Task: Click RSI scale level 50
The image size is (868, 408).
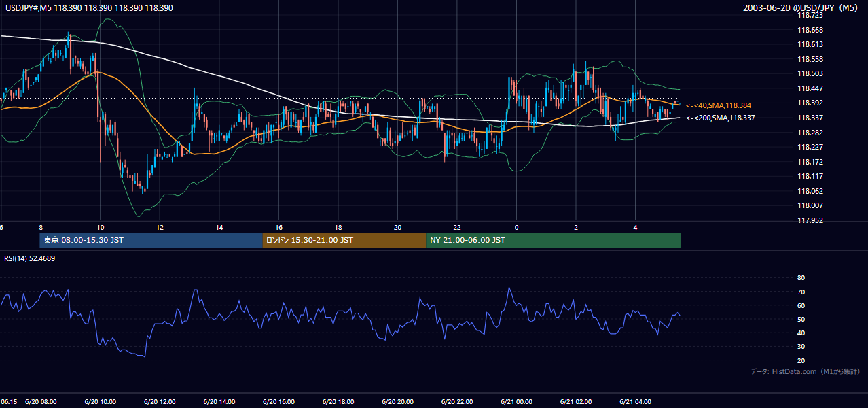Action: [x=801, y=319]
